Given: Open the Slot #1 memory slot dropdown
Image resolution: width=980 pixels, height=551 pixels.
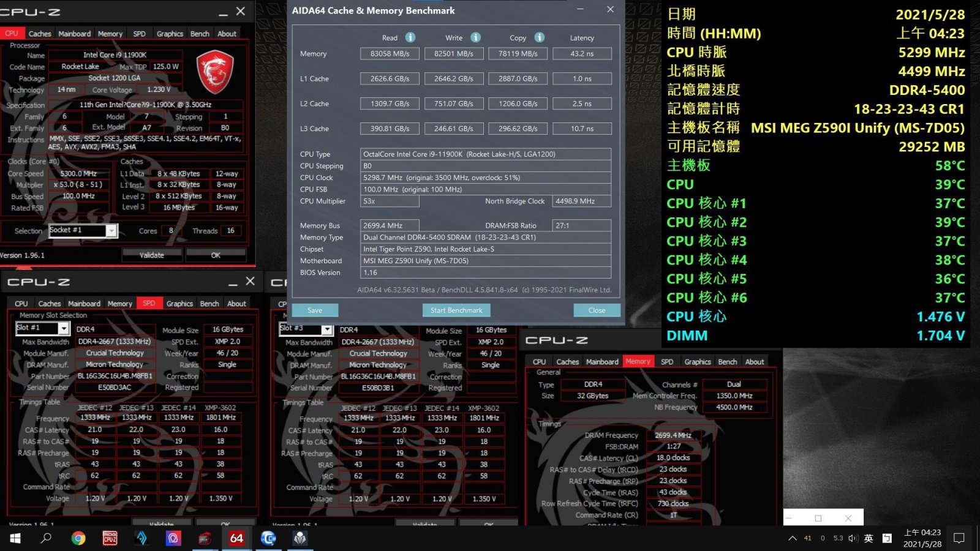Looking at the screenshot, I should 63,329.
